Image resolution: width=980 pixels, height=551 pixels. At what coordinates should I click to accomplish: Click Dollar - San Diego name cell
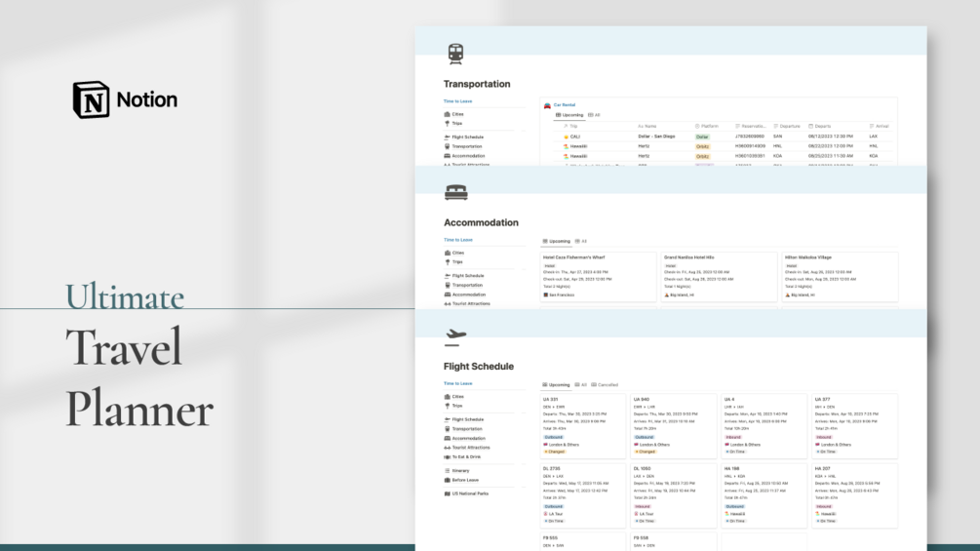pos(656,137)
